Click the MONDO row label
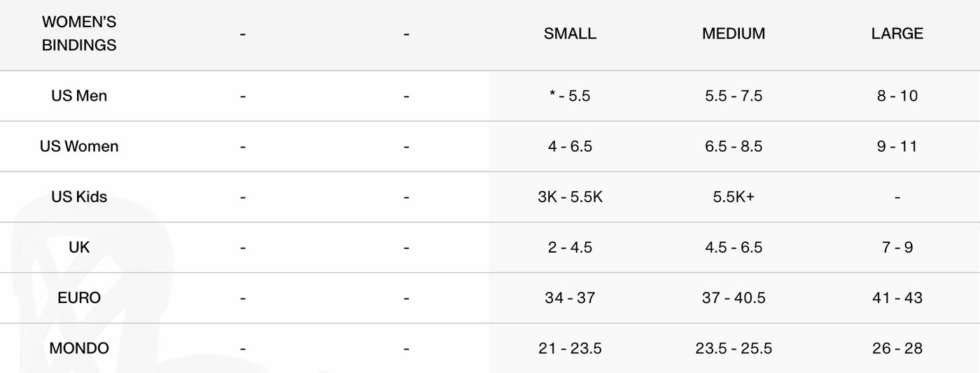The width and height of the screenshot is (980, 373). (x=79, y=348)
